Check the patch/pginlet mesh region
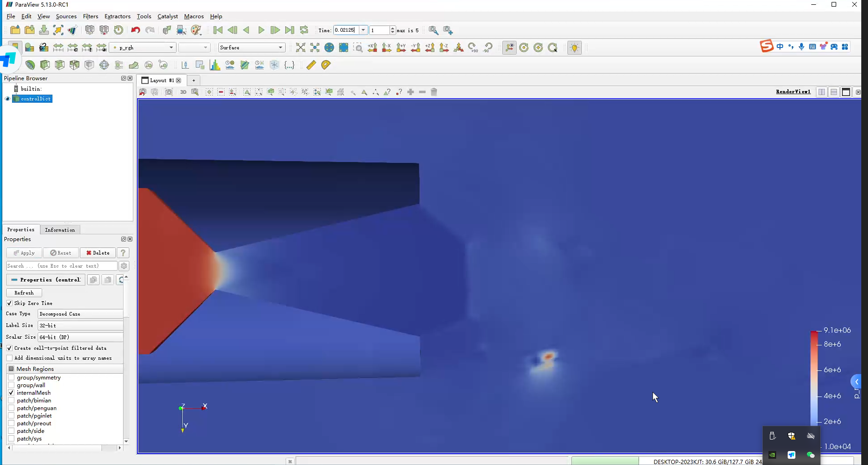868x465 pixels. click(11, 416)
